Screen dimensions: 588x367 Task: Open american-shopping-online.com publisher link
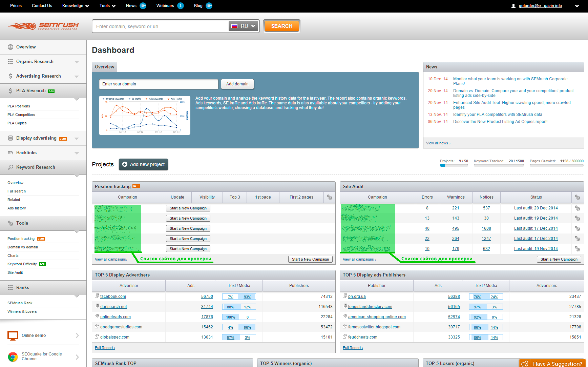(x=377, y=317)
